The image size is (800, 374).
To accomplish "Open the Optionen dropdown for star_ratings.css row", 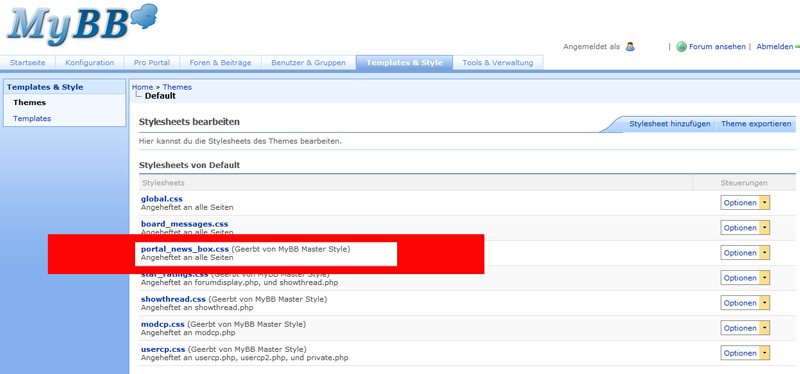I will [x=745, y=278].
